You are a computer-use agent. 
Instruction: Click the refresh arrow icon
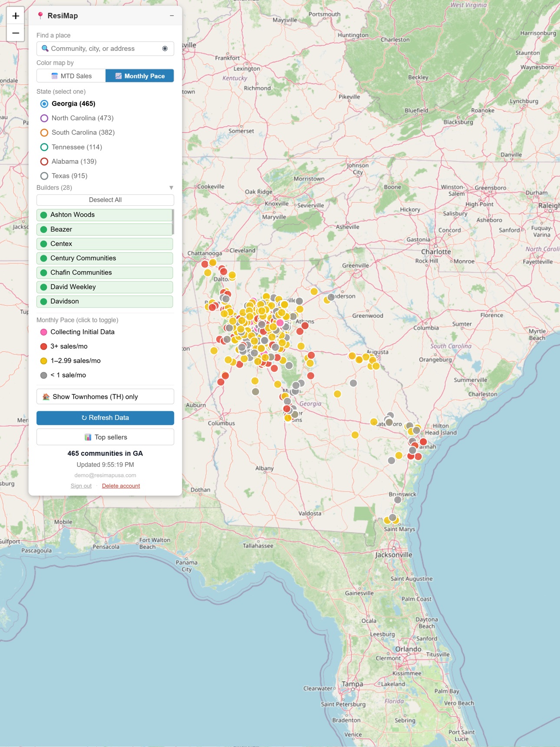(84, 418)
